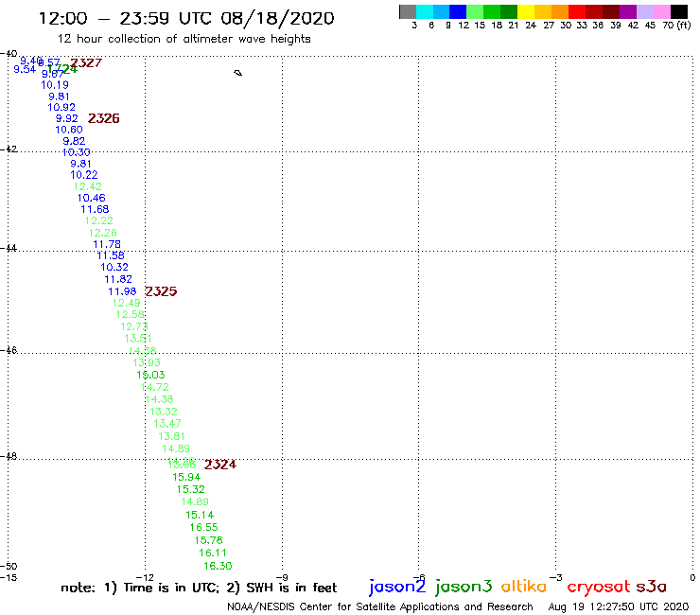This screenshot has width=700, height=615.
Task: Select the time marker 2325
Action: (161, 291)
